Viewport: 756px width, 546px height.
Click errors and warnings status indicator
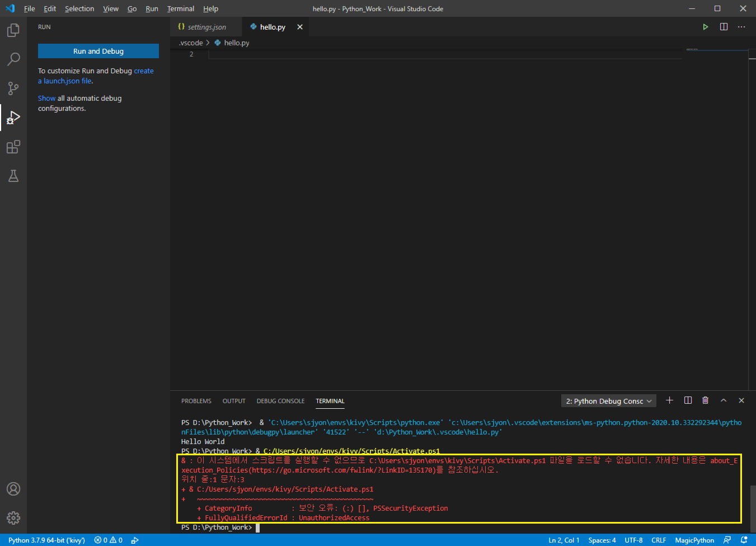click(109, 540)
